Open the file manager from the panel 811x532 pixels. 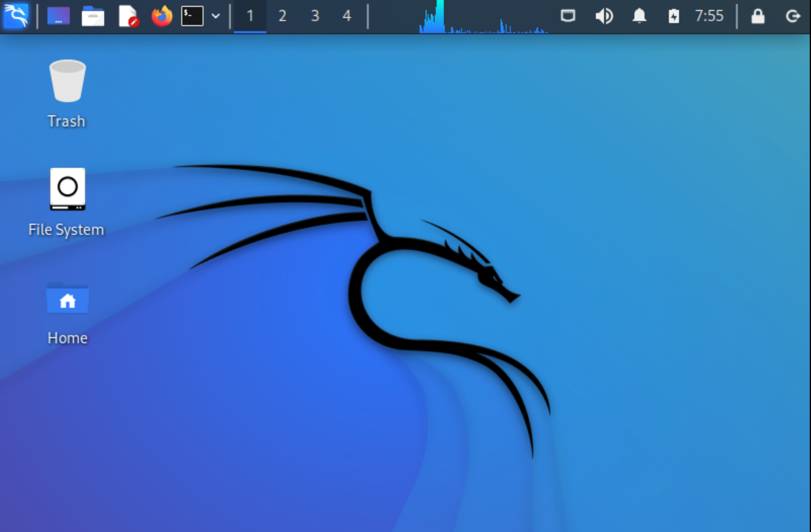point(93,16)
